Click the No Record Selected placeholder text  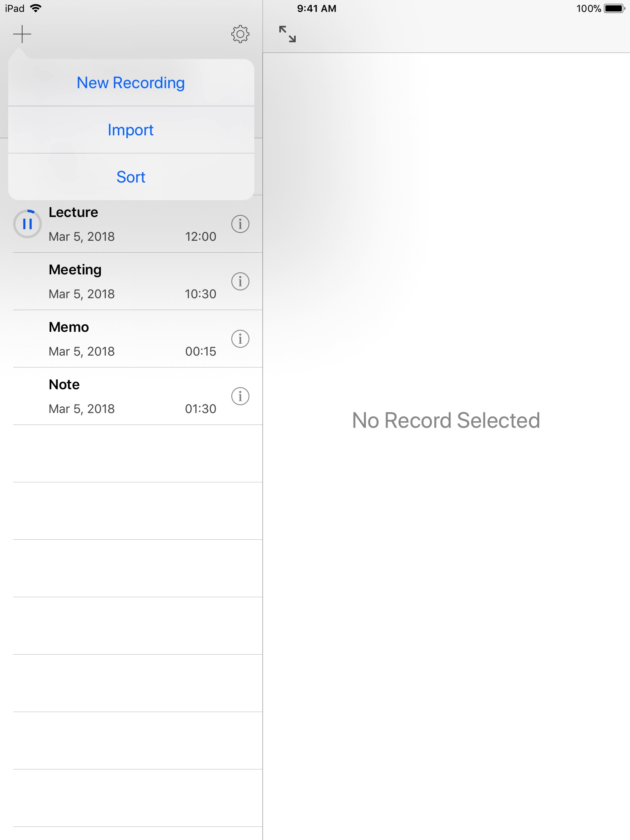[x=446, y=420]
